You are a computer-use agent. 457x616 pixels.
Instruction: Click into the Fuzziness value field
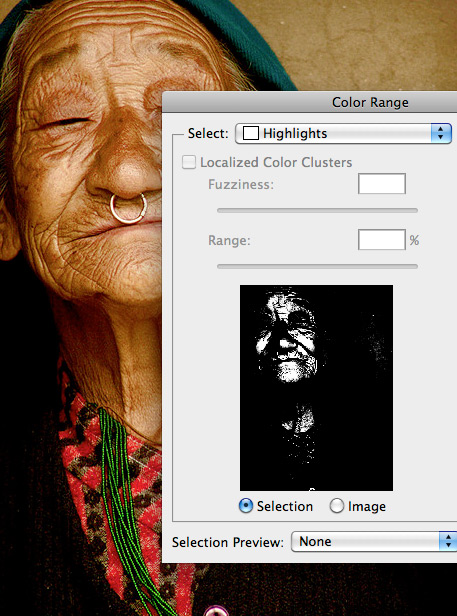point(382,183)
